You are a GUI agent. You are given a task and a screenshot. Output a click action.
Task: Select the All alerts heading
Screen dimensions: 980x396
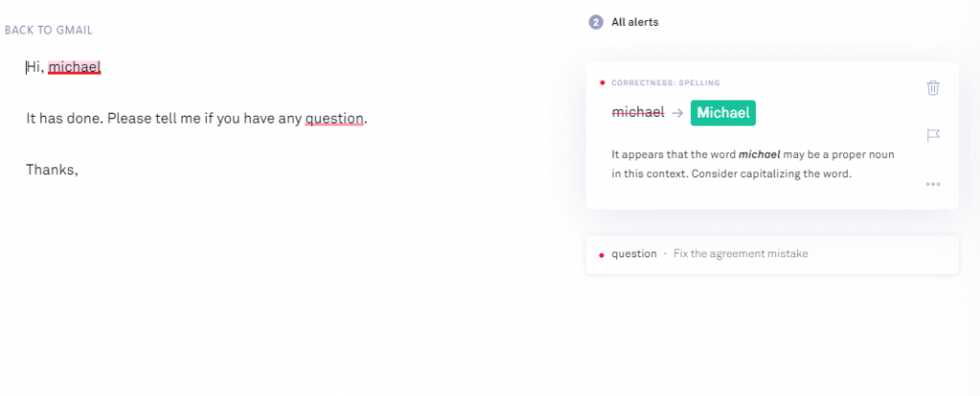(635, 23)
